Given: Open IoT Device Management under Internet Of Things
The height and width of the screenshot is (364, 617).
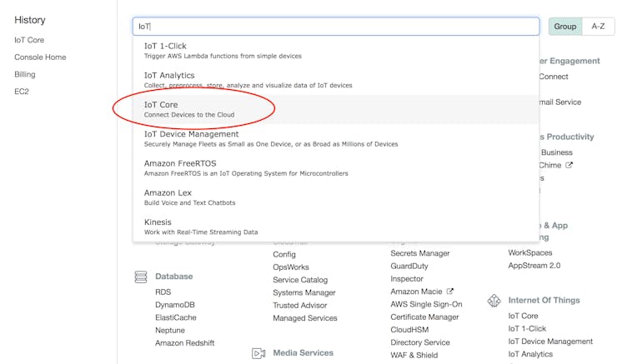Looking at the screenshot, I should (550, 342).
